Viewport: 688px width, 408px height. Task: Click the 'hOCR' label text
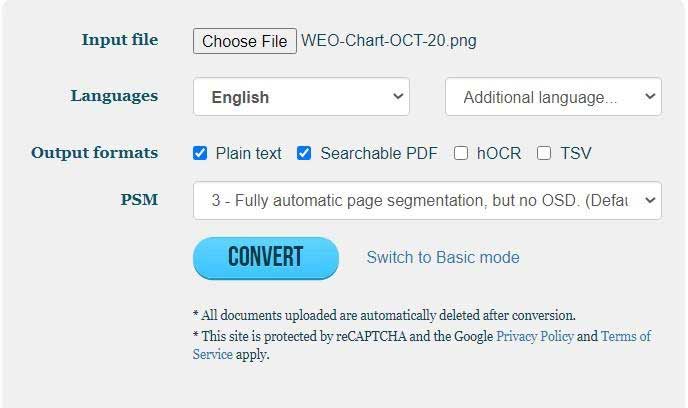point(499,153)
